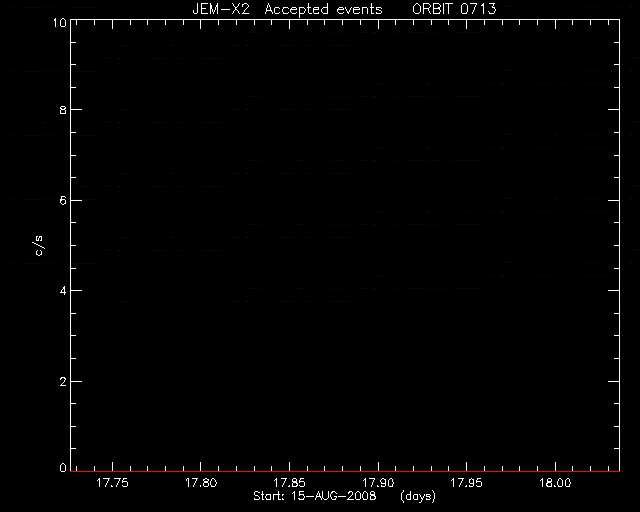This screenshot has height=512, width=640.
Task: Click the red baseline data line
Action: [x=345, y=472]
